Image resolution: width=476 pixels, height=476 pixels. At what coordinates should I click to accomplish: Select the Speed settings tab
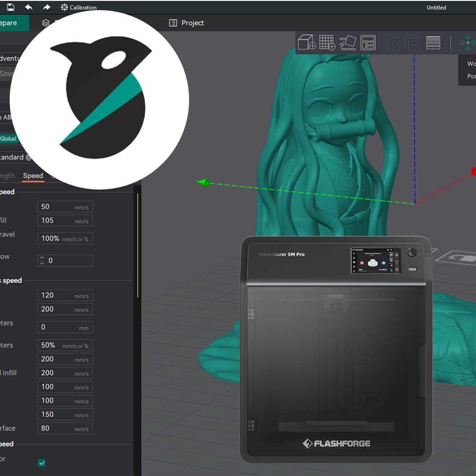(33, 176)
